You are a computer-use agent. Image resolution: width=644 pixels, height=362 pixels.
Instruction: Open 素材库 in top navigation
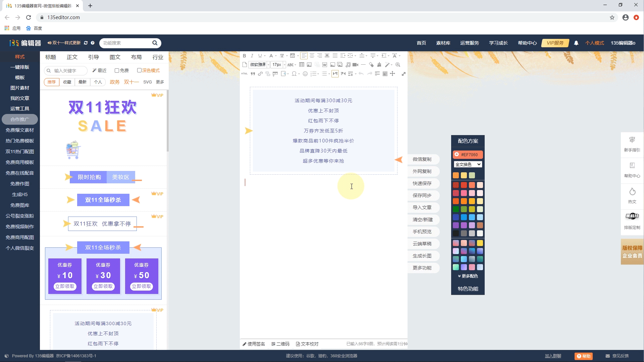[443, 43]
